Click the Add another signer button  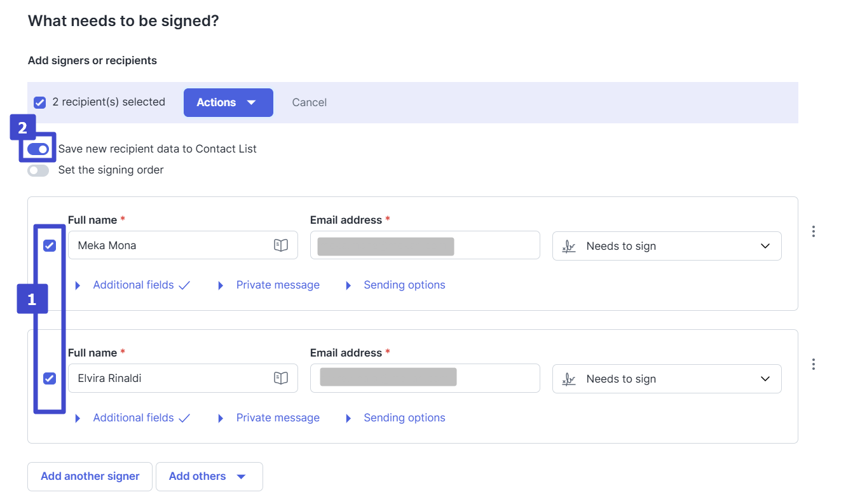(x=90, y=476)
